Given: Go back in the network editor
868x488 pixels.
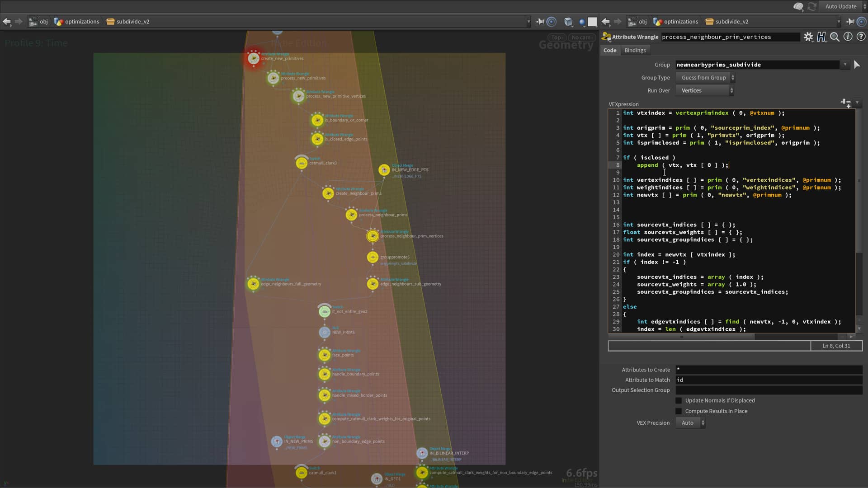Looking at the screenshot, I should [7, 21].
